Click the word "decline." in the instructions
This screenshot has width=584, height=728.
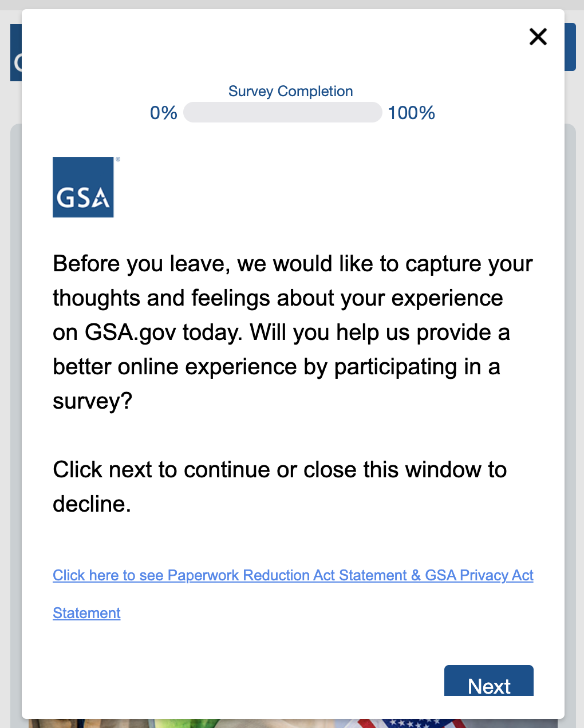pyautogui.click(x=92, y=504)
